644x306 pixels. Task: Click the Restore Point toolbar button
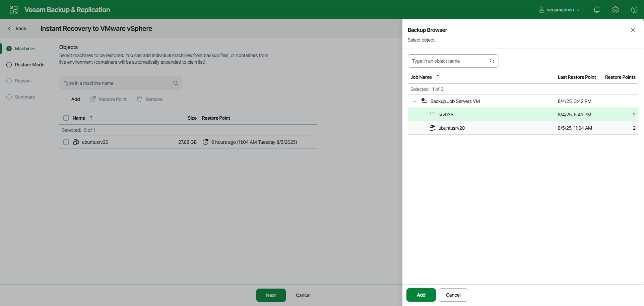tap(109, 99)
